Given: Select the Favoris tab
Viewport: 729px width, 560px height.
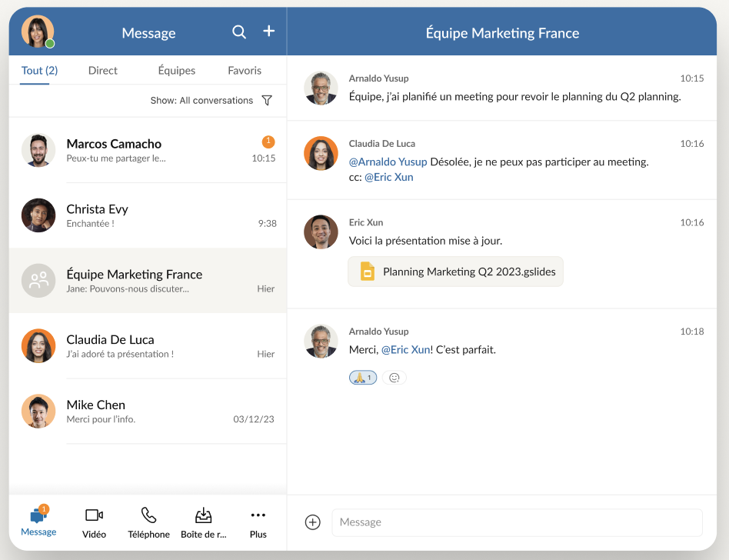Looking at the screenshot, I should tap(245, 71).
